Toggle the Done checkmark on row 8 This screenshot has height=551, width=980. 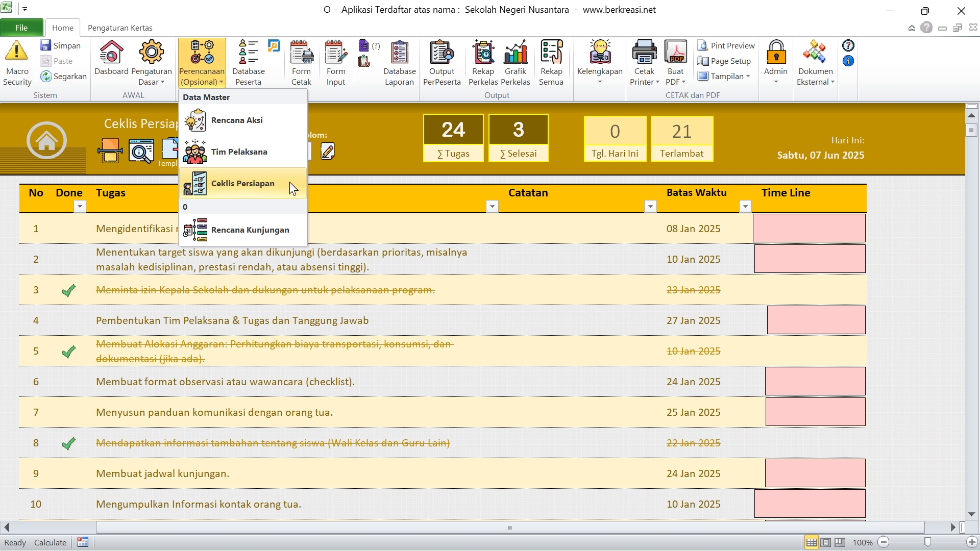(x=68, y=443)
